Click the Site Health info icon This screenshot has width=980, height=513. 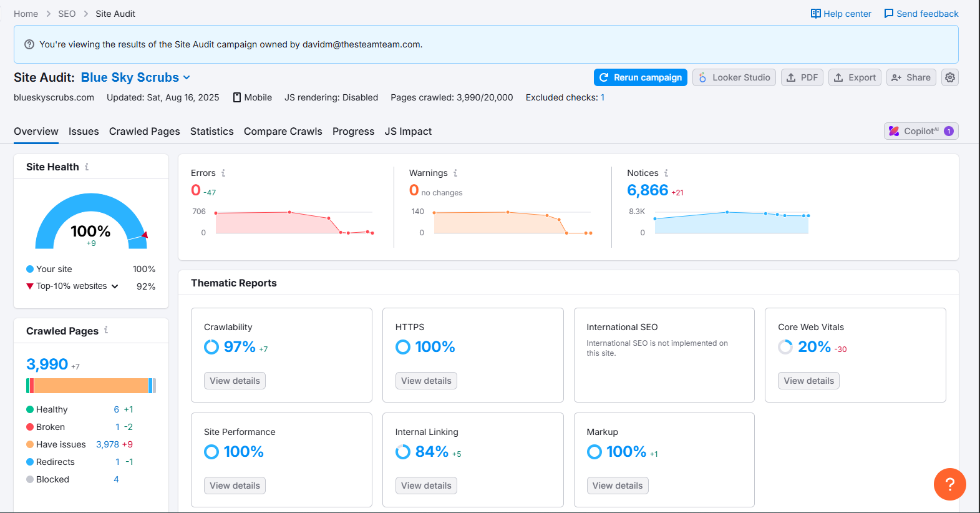coord(87,167)
